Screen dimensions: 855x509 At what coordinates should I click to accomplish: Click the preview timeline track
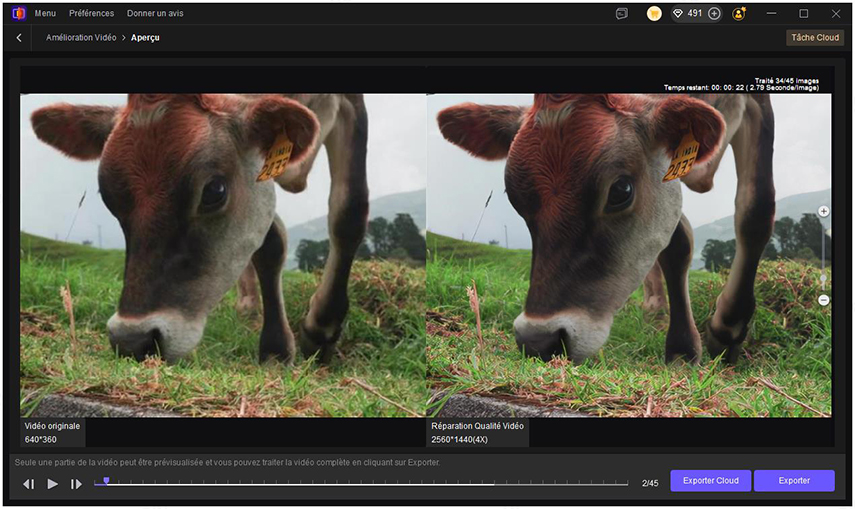click(360, 483)
